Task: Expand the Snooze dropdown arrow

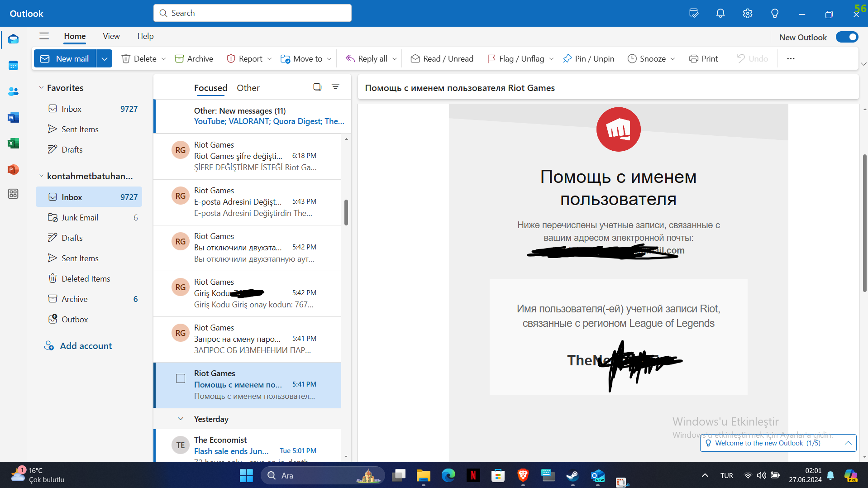Action: pyautogui.click(x=672, y=59)
